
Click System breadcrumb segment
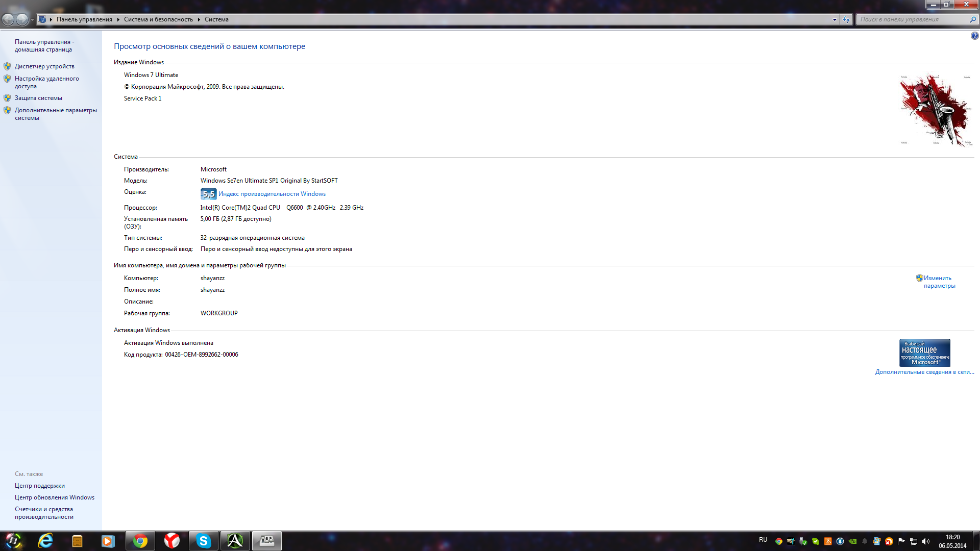coord(216,19)
